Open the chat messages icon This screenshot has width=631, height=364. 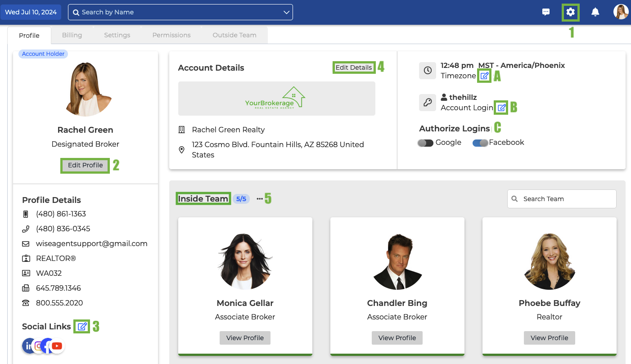click(x=546, y=12)
